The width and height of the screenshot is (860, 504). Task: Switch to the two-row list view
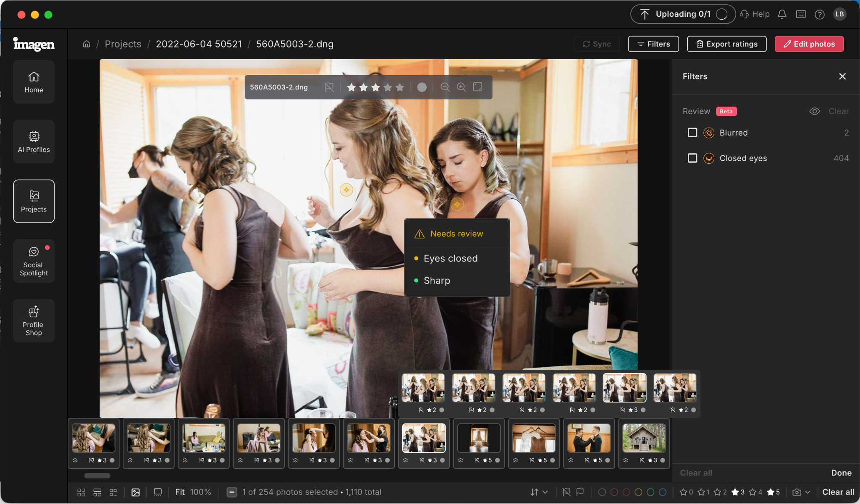[x=97, y=492]
